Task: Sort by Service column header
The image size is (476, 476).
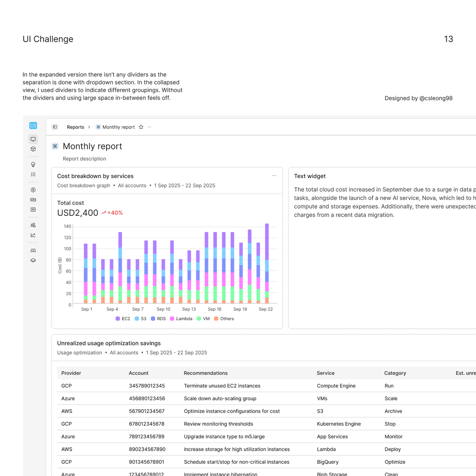Action: pos(326,373)
